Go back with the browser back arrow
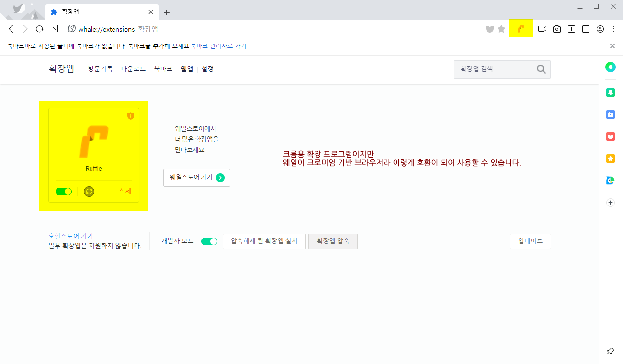Screen dimensions: 623x364 tap(11, 29)
